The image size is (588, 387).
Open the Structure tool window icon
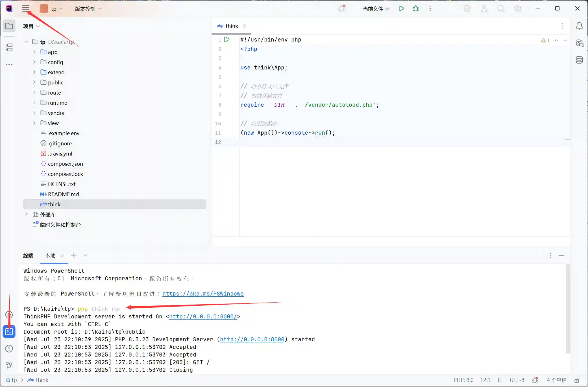[9, 47]
